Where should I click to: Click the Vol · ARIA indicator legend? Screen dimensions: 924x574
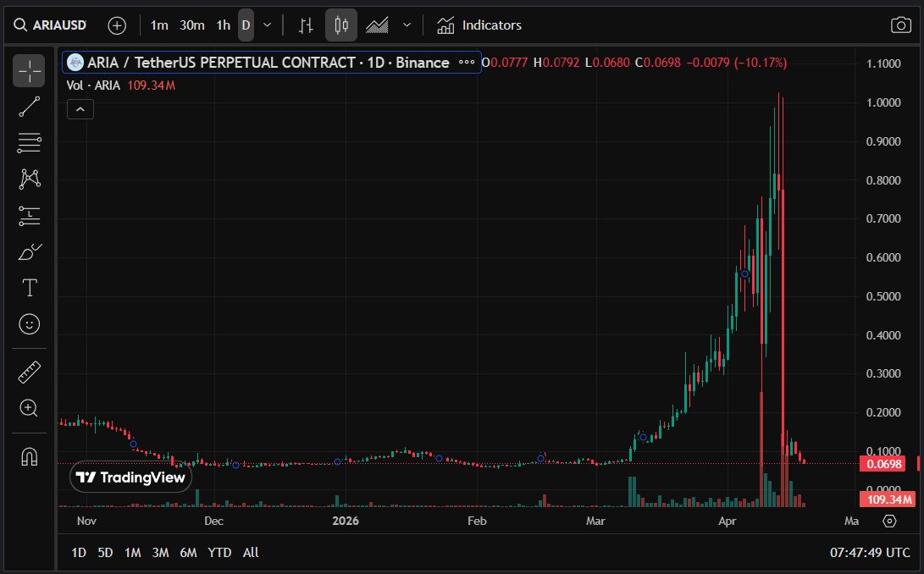point(93,86)
